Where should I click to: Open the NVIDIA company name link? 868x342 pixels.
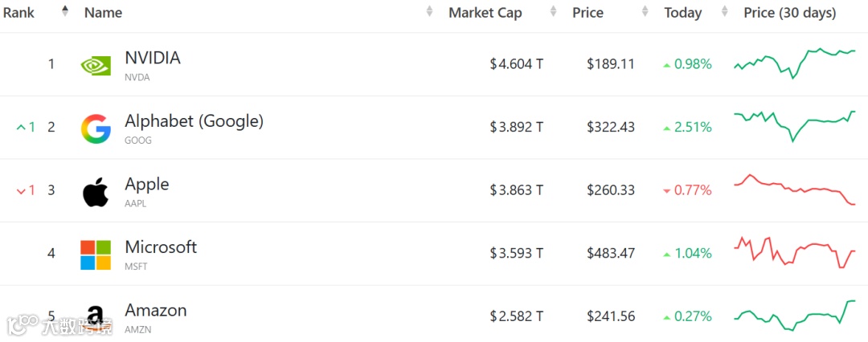coord(153,58)
